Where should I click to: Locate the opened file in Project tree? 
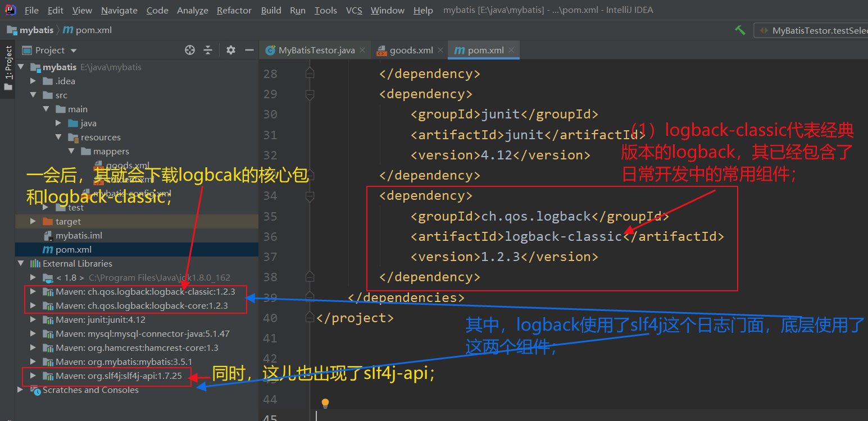(189, 51)
